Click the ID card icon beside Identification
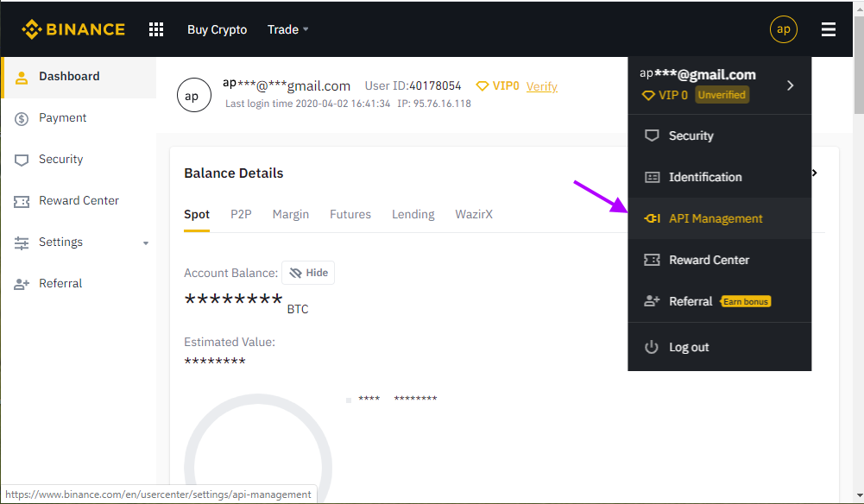The width and height of the screenshot is (864, 504). tap(652, 177)
